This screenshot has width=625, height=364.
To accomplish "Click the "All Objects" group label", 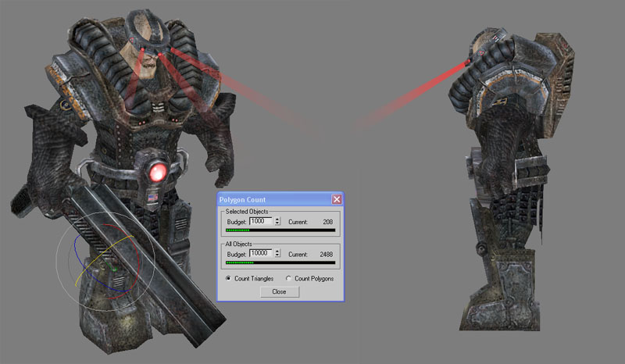I will tap(238, 244).
